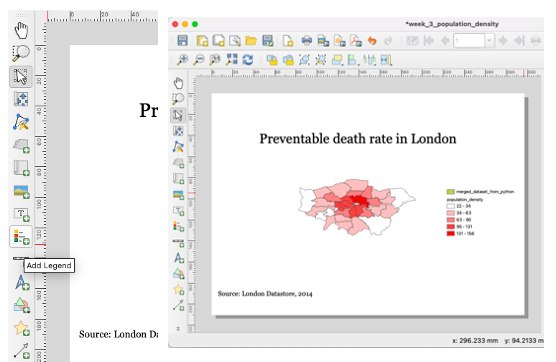
Task: Print the layout using printer icon
Action: pyautogui.click(x=307, y=40)
